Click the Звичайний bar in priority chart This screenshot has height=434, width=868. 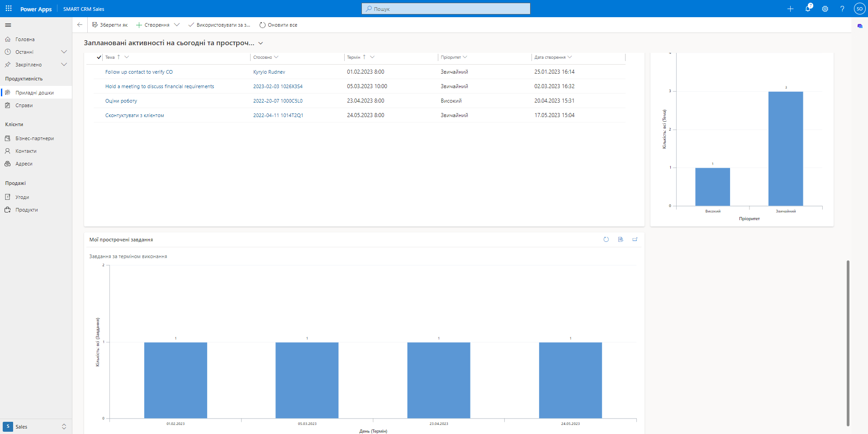point(786,149)
